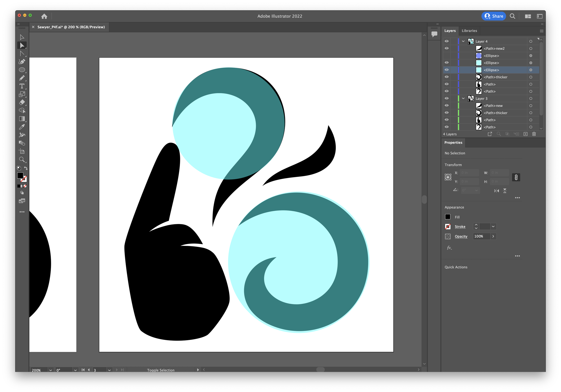Click the Eraser tool
561x392 pixels.
click(22, 102)
